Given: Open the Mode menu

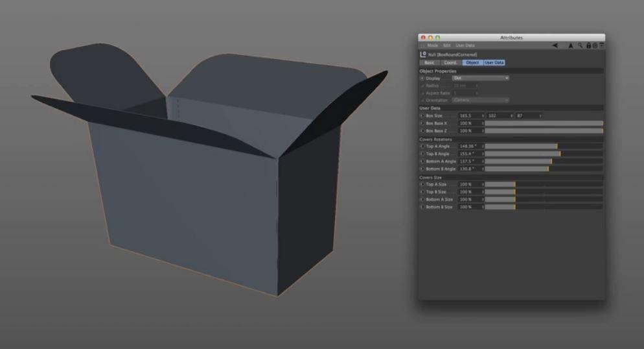Looking at the screenshot, I should point(432,45).
